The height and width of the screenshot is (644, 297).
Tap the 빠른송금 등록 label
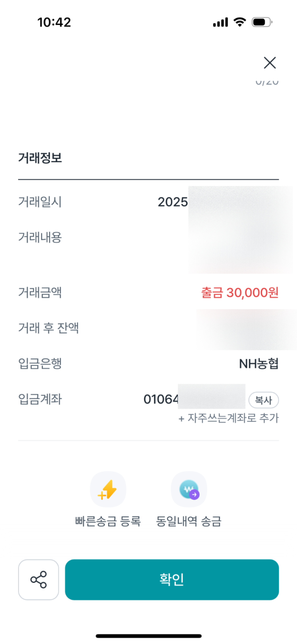click(108, 521)
